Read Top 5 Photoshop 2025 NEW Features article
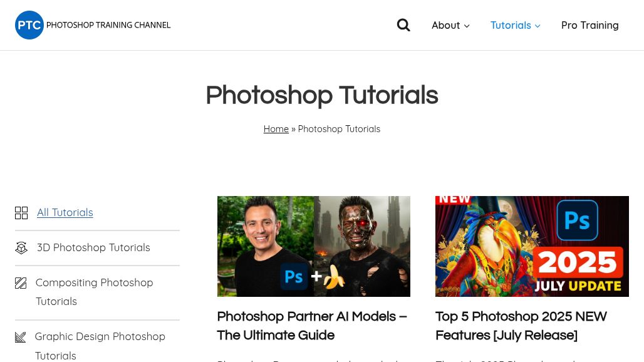This screenshot has width=644, height=362. 521,326
